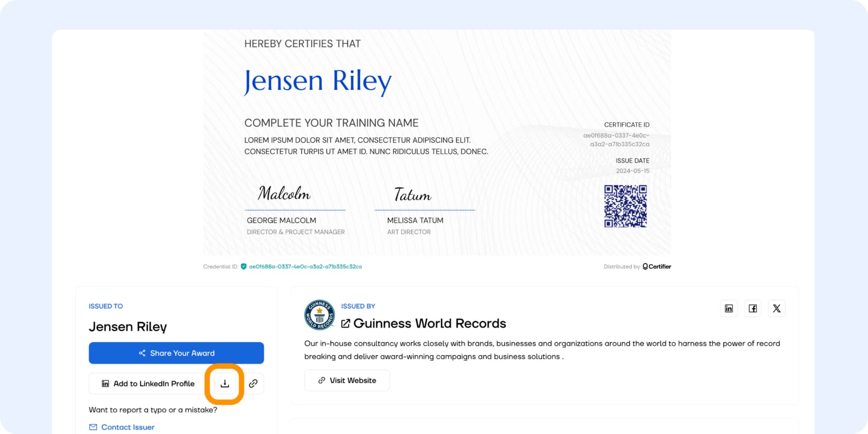Click the download certificate icon
868x434 pixels.
[225, 384]
